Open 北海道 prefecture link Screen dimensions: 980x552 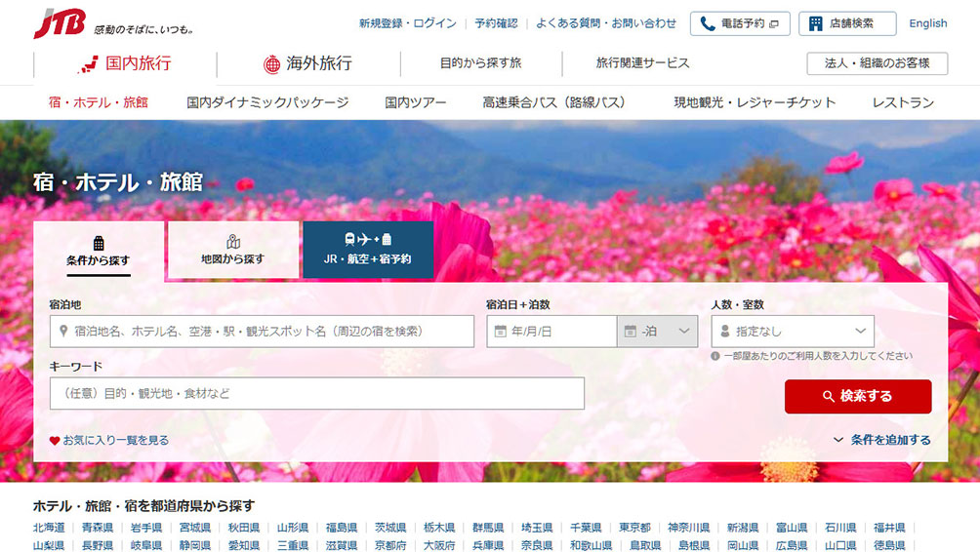click(x=49, y=528)
